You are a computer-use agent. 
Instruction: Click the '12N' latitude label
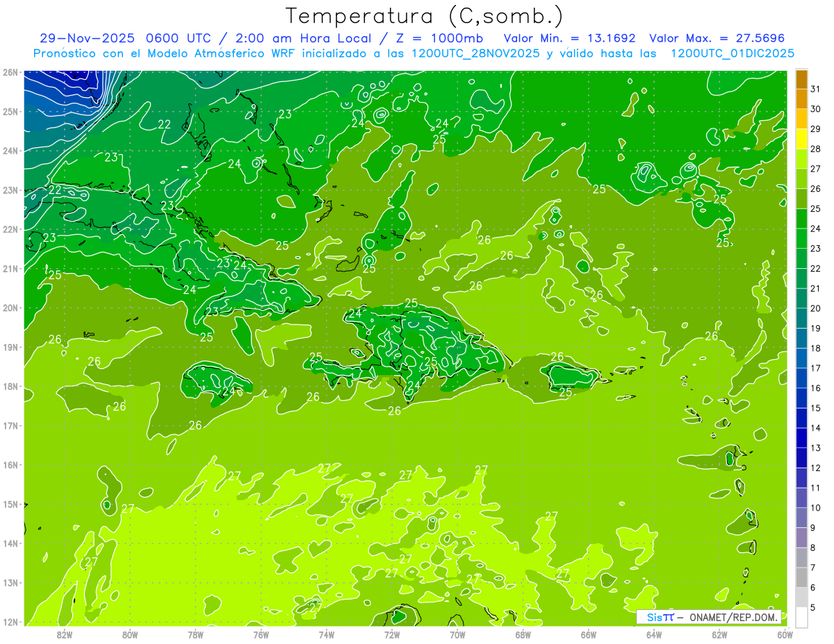(x=10, y=622)
